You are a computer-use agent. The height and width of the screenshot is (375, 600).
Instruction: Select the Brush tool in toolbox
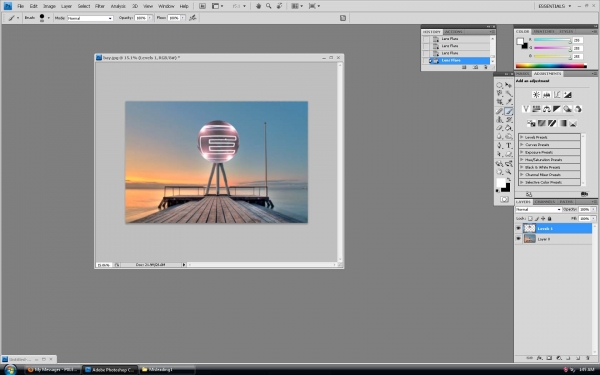(509, 111)
